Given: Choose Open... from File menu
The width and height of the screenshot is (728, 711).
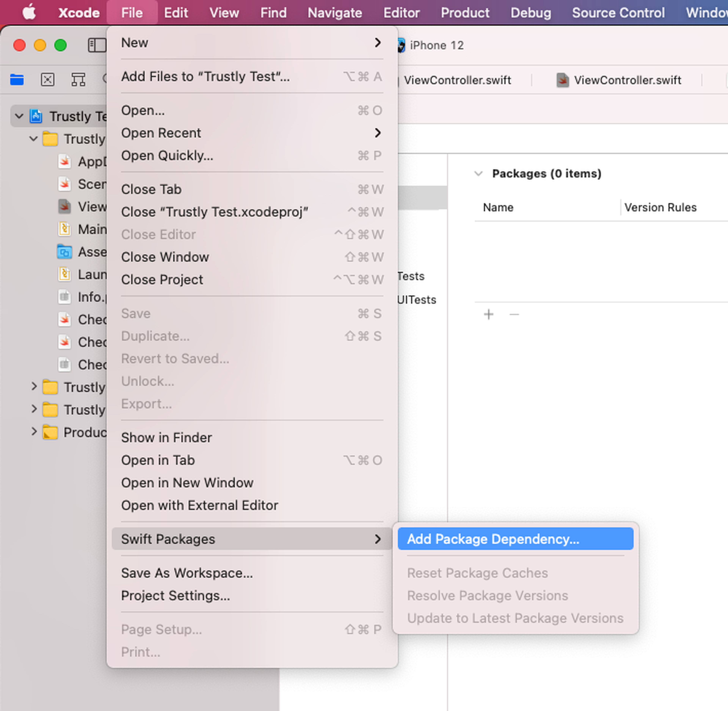Looking at the screenshot, I should coord(252,111).
